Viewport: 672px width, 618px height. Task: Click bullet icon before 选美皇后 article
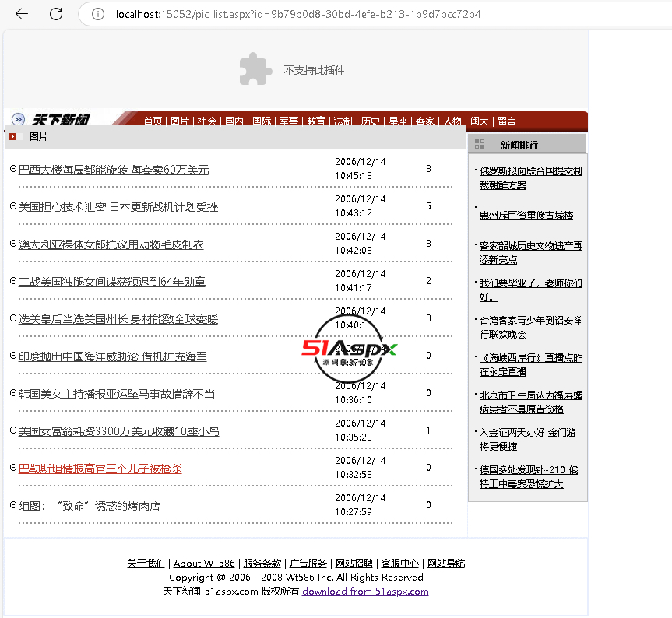(x=13, y=318)
